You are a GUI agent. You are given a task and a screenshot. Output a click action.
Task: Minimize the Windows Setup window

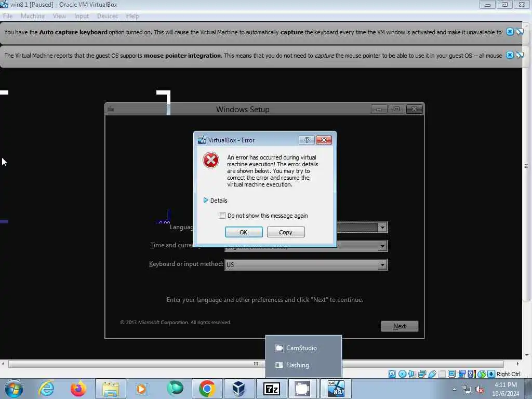point(379,109)
